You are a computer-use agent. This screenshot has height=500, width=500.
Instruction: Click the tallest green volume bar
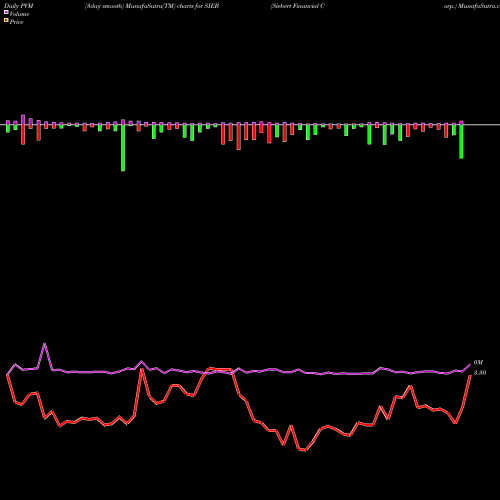point(123,148)
